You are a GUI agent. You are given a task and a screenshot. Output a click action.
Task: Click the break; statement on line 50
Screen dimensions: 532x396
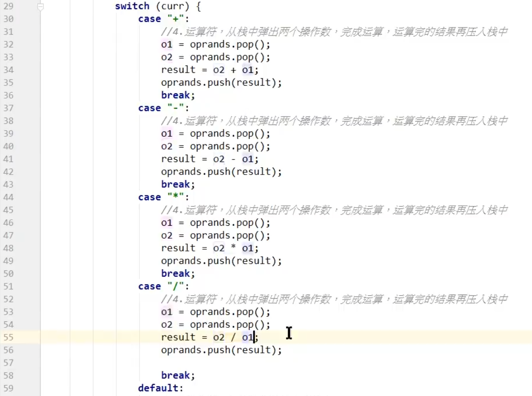tap(178, 274)
